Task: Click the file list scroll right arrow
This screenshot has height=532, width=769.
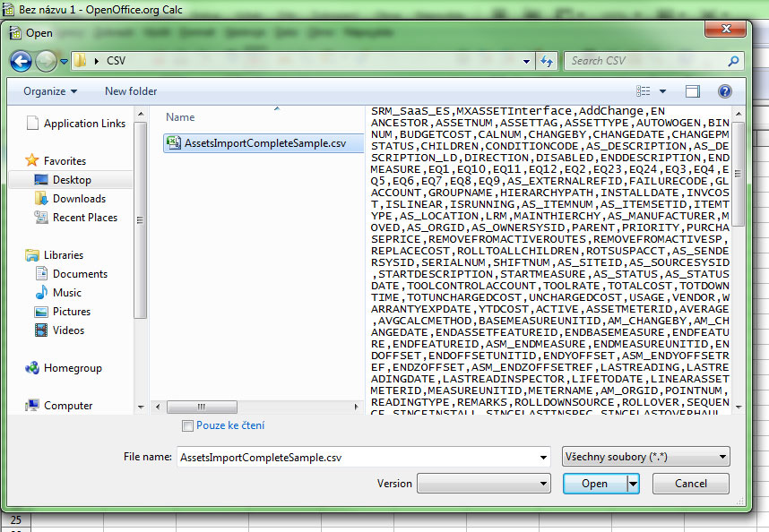Action: pos(356,407)
